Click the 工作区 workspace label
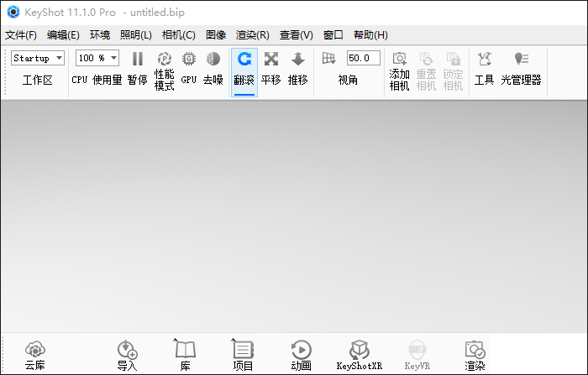Viewport: 588px width, 375px height. (x=38, y=81)
